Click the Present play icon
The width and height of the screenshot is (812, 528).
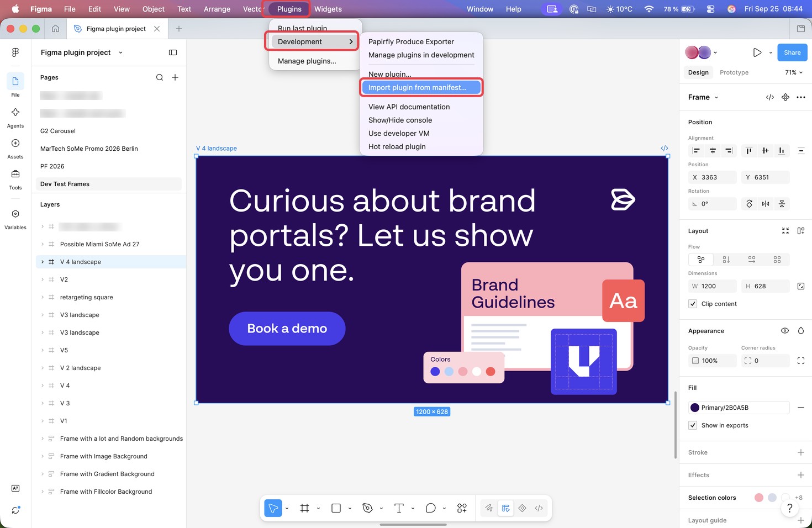point(757,52)
